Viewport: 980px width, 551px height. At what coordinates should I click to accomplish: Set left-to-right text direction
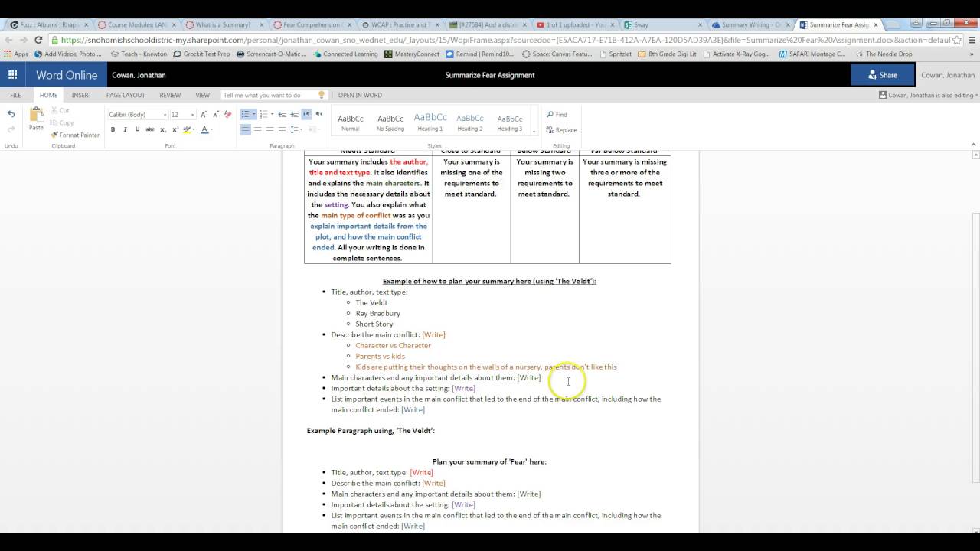[306, 114]
